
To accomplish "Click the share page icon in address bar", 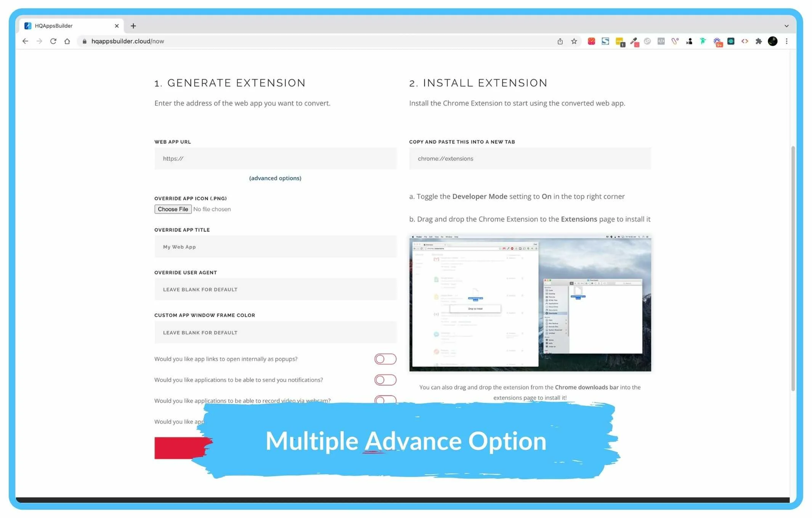I will click(560, 41).
